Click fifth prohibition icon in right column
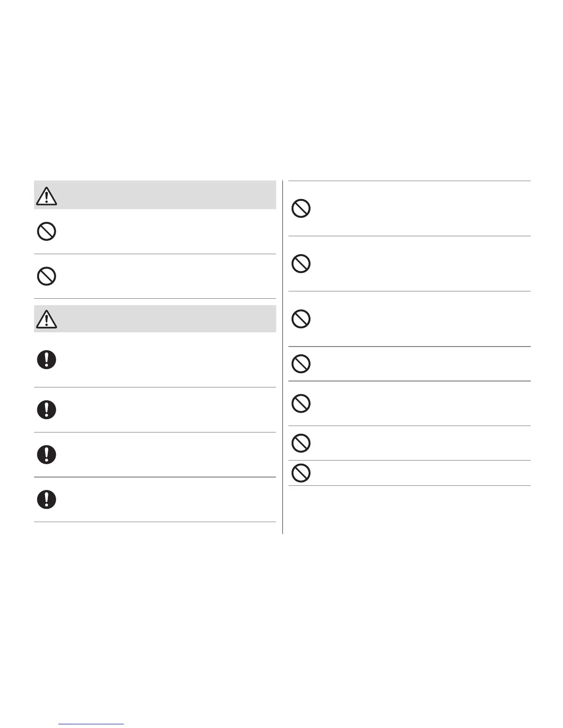563x728 pixels. point(301,404)
